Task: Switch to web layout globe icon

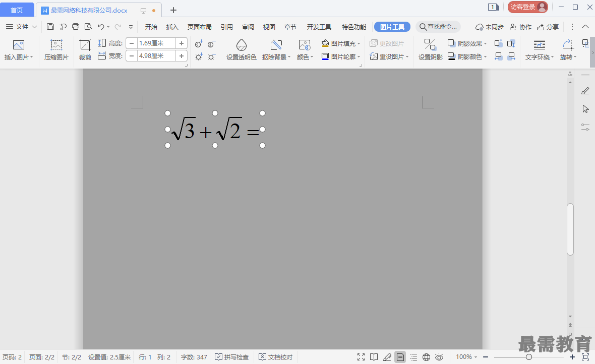Action: click(426, 357)
